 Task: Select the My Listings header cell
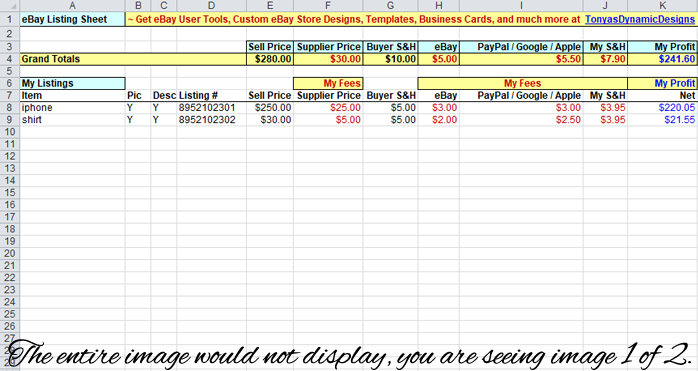pos(73,83)
